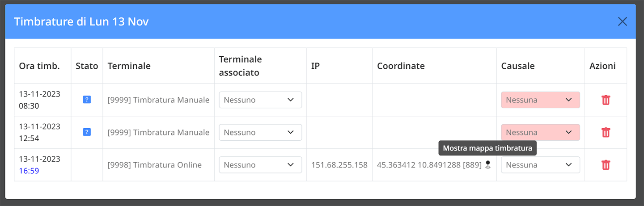The image size is (644, 206).
Task: Delete the 16:59 online timestamp entry
Action: [x=606, y=165]
